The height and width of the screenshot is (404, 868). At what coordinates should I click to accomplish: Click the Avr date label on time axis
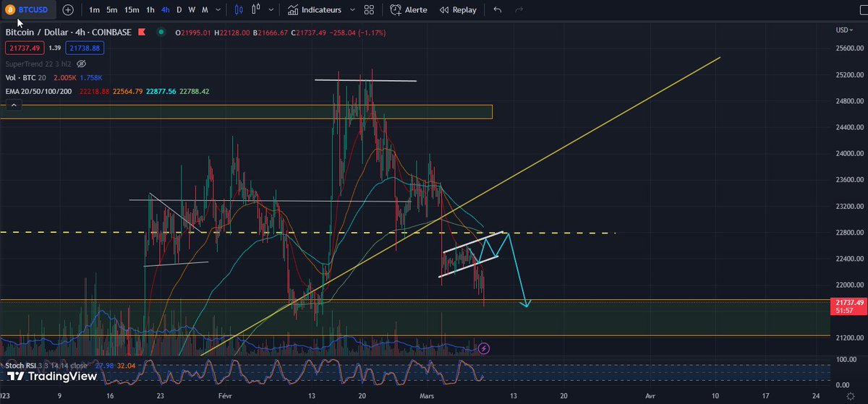pos(650,396)
